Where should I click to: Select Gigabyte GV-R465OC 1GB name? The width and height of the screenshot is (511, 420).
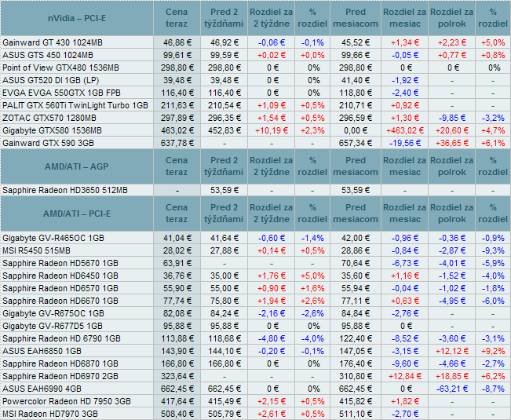pos(53,238)
